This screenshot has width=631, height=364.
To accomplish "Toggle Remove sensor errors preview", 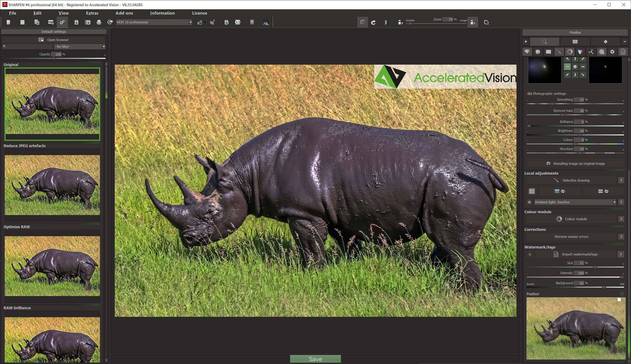I will click(x=621, y=236).
